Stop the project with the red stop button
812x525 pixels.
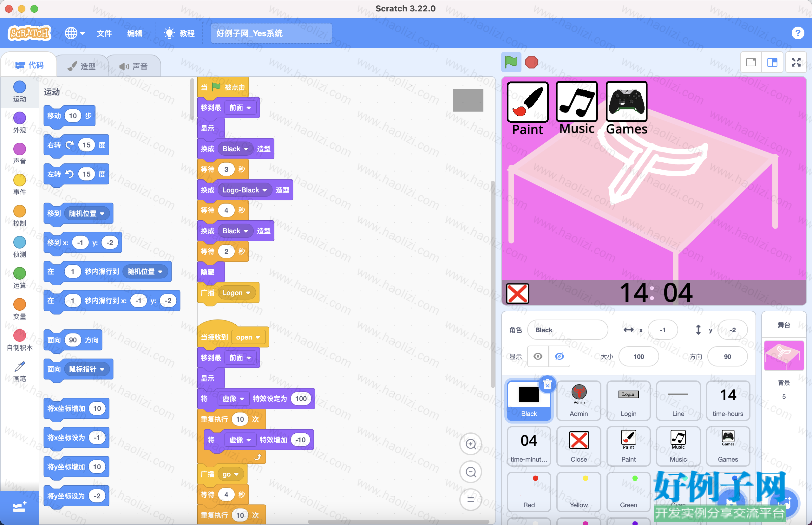tap(531, 62)
